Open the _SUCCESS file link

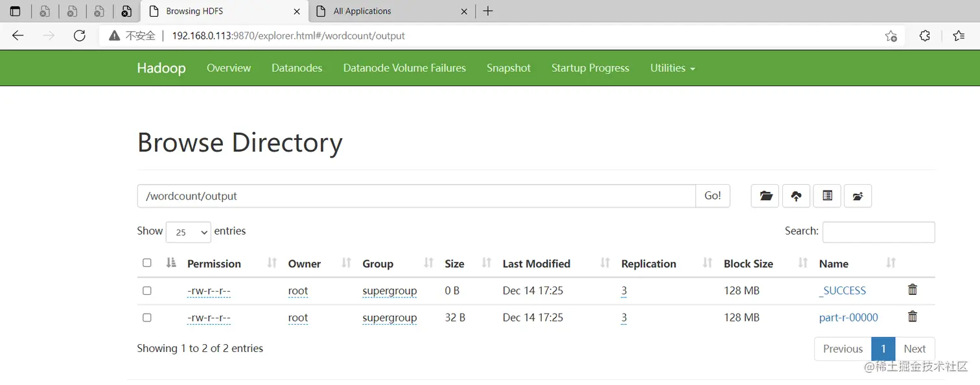[843, 290]
